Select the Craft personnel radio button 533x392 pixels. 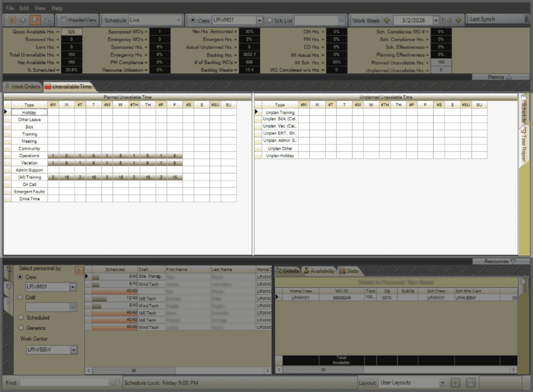point(20,297)
